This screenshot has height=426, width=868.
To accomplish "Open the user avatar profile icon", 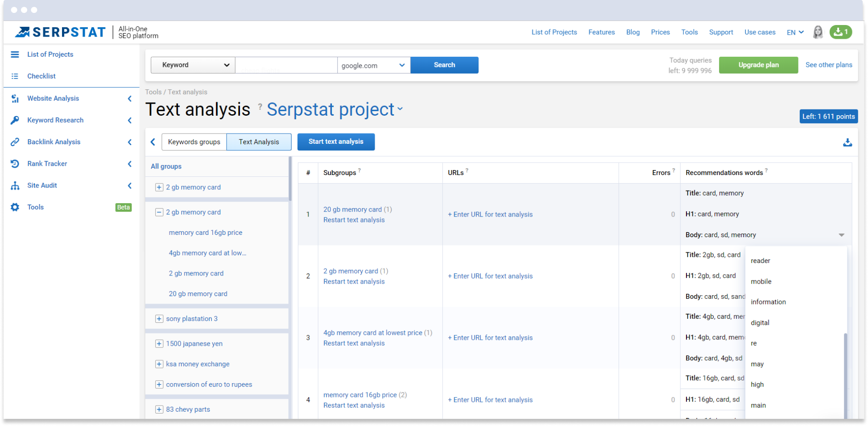I will 818,32.
